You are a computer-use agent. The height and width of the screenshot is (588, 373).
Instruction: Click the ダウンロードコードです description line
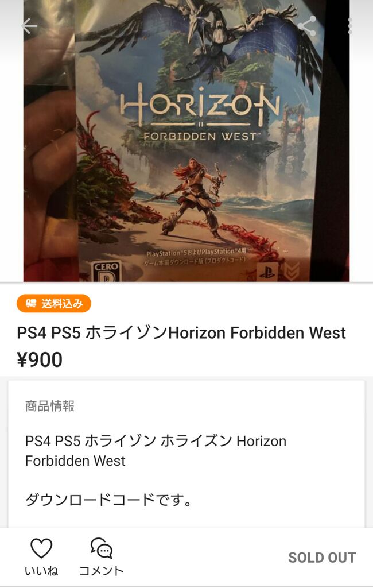point(108,500)
